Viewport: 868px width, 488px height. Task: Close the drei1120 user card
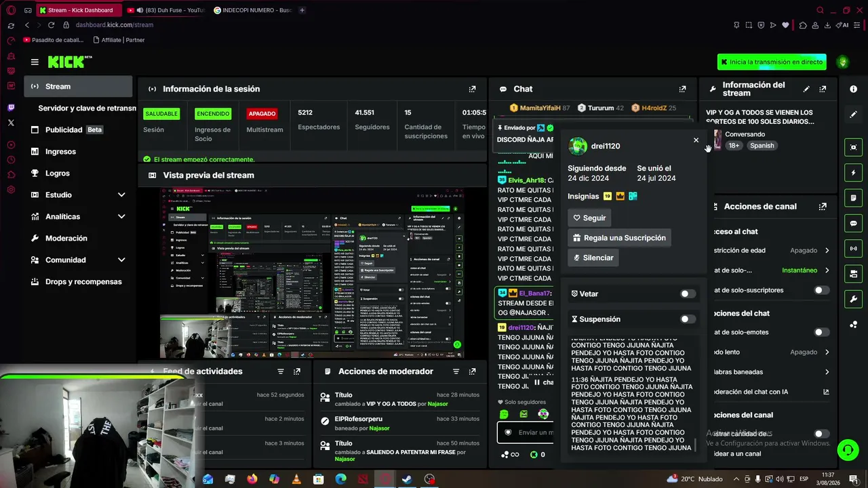696,140
